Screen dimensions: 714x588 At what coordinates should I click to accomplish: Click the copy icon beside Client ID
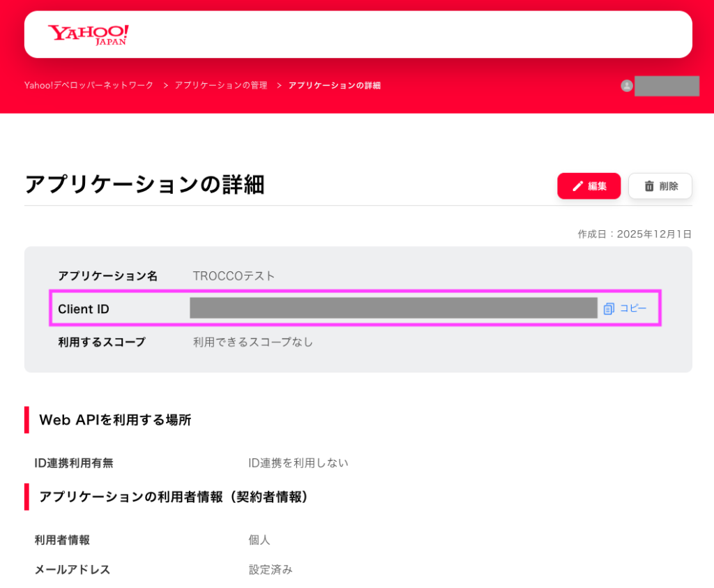click(x=609, y=308)
